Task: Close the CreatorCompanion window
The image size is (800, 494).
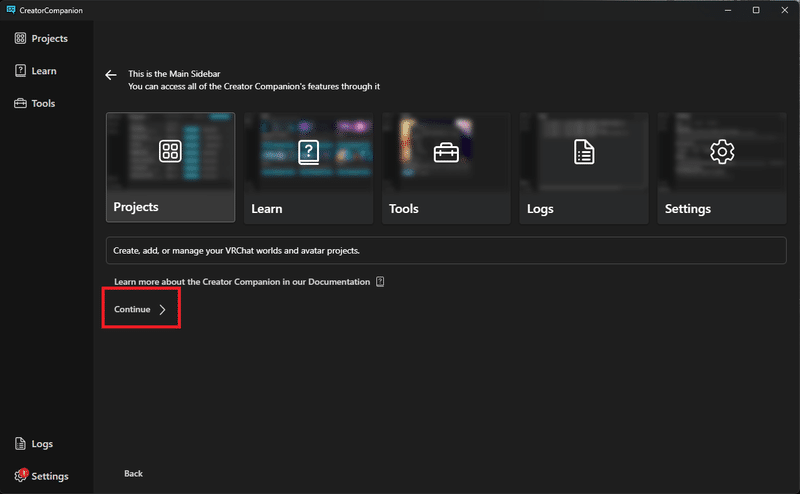Action: pyautogui.click(x=785, y=10)
